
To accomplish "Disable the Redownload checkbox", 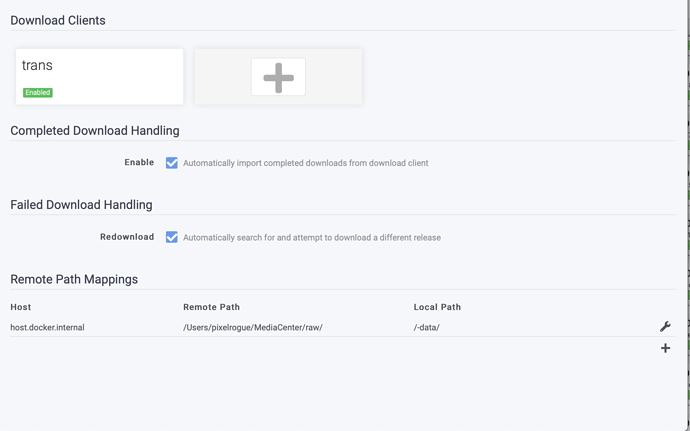I will pos(172,237).
